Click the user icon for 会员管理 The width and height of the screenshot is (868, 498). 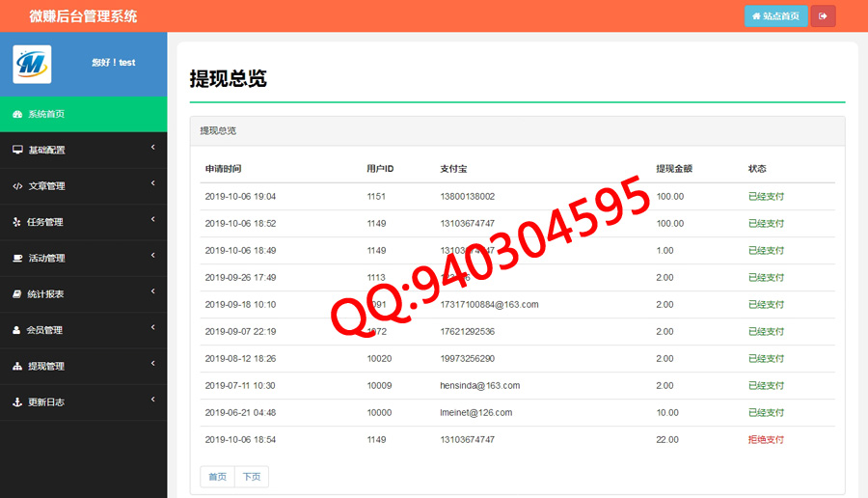click(17, 330)
